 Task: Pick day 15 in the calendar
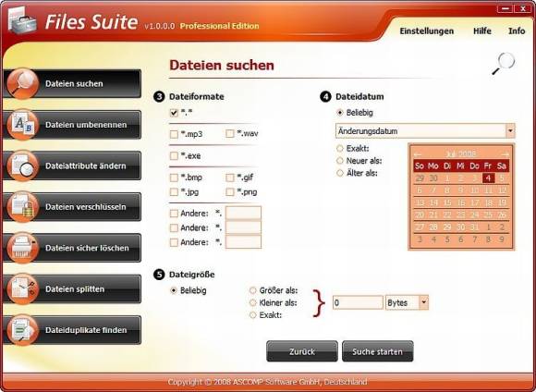pos(447,202)
